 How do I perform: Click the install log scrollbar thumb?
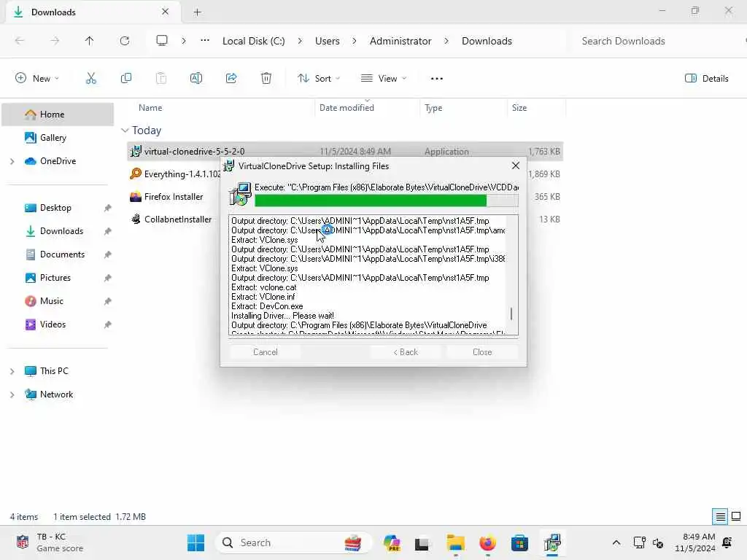[x=511, y=314]
